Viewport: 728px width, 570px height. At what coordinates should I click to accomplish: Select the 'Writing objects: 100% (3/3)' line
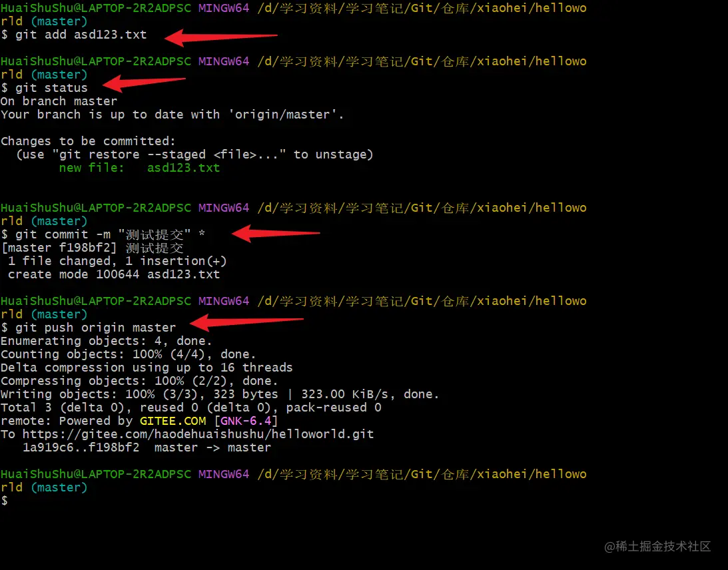(x=220, y=395)
